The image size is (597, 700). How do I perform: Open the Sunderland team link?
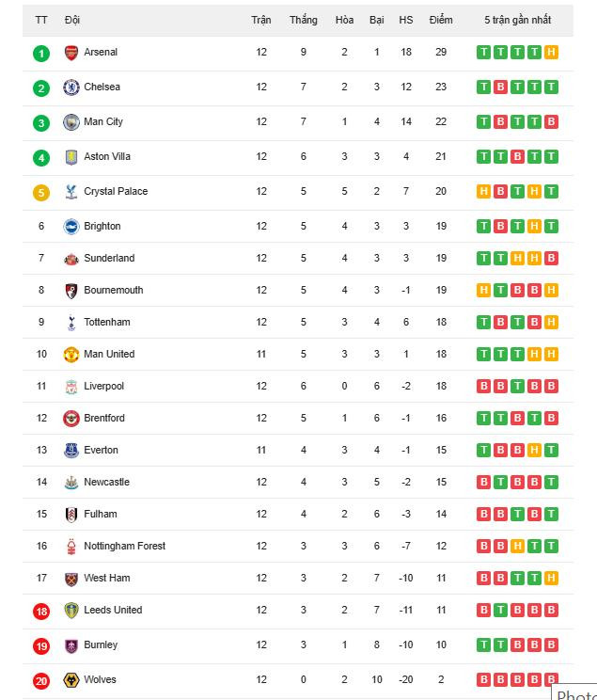click(109, 259)
